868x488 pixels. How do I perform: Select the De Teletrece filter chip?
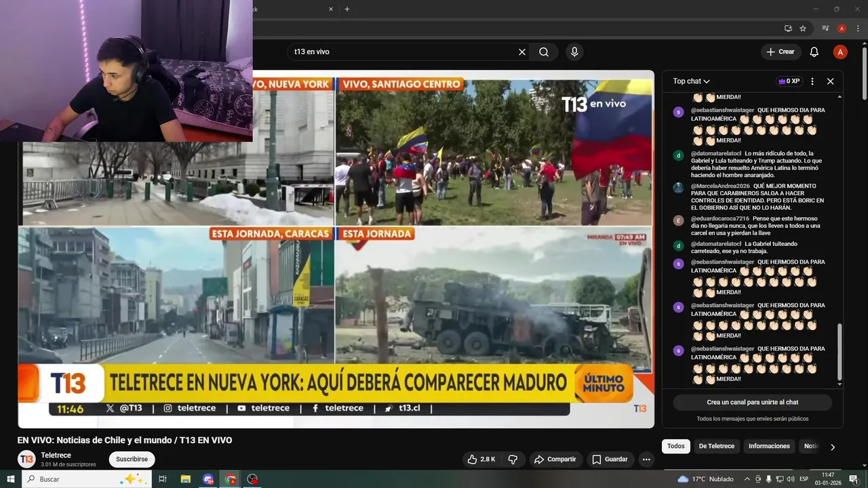pos(717,446)
